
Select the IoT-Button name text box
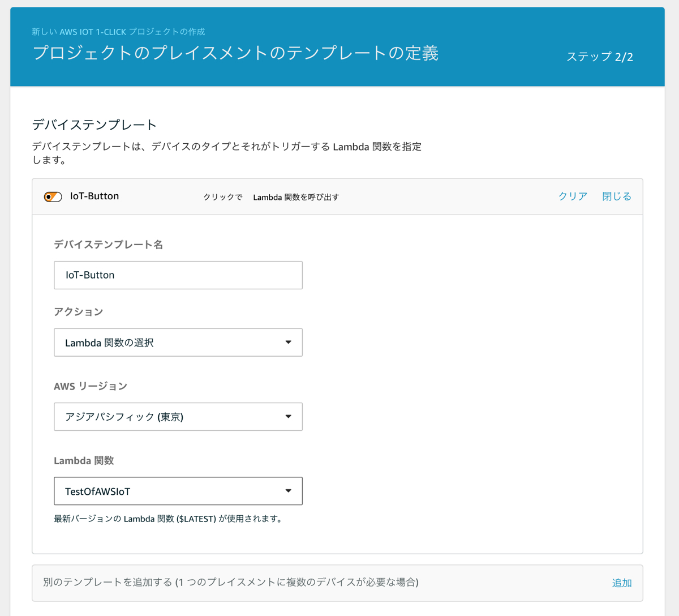(x=178, y=275)
